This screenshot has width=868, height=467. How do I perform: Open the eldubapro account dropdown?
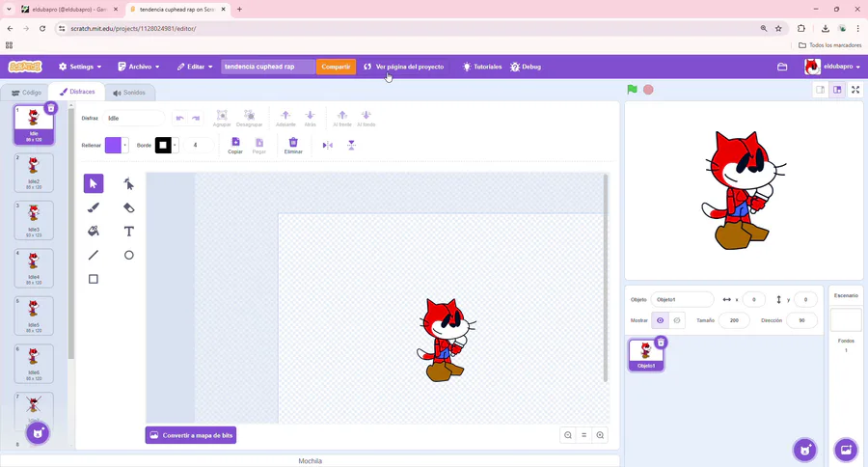tap(832, 67)
